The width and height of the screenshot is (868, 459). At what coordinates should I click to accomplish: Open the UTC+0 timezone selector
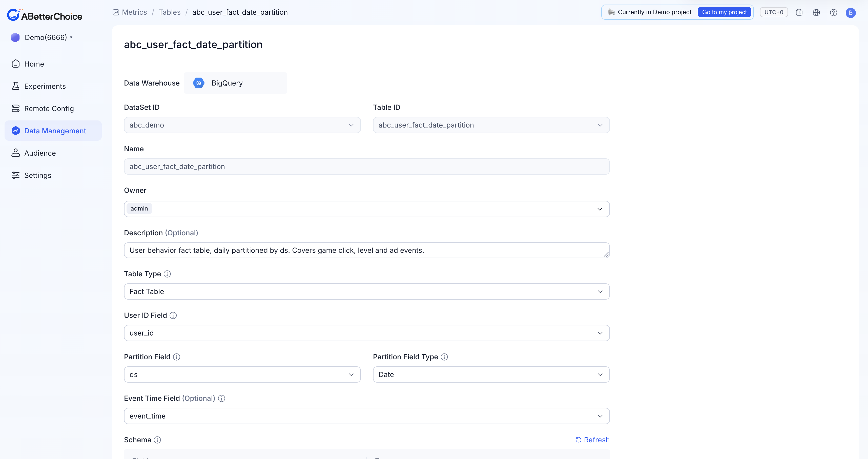coord(774,12)
